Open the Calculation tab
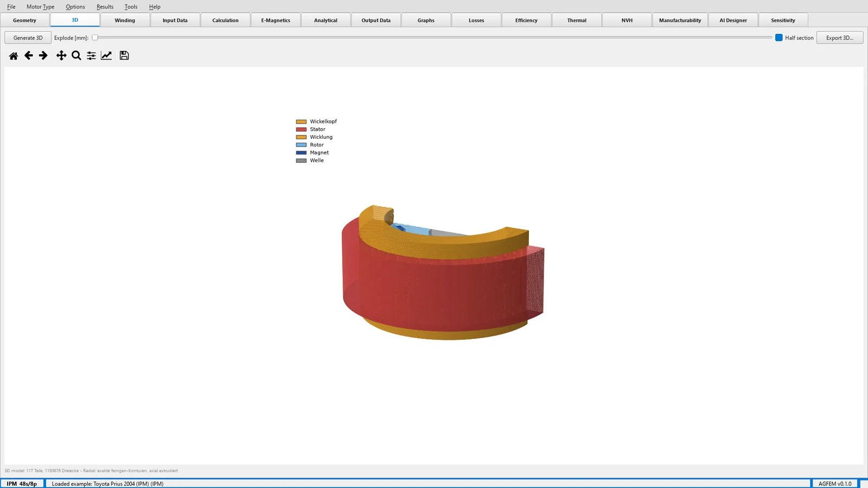868x488 pixels. coord(225,20)
